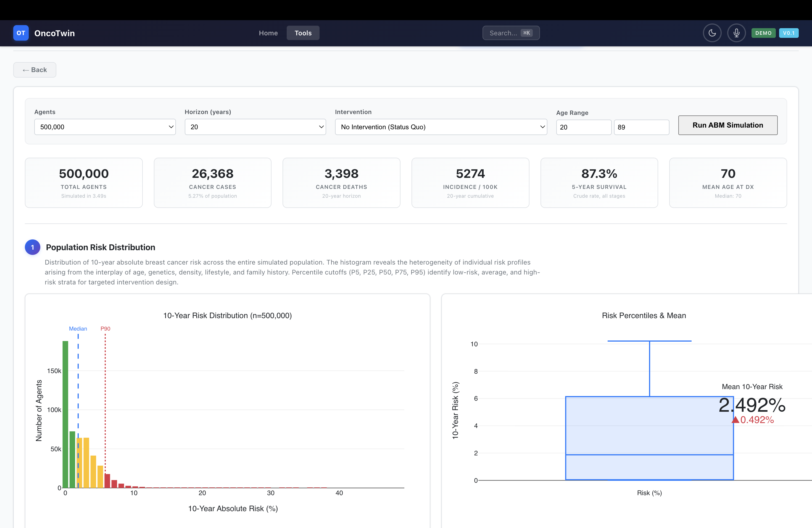Click the Back button
This screenshot has width=812, height=528.
click(x=35, y=70)
